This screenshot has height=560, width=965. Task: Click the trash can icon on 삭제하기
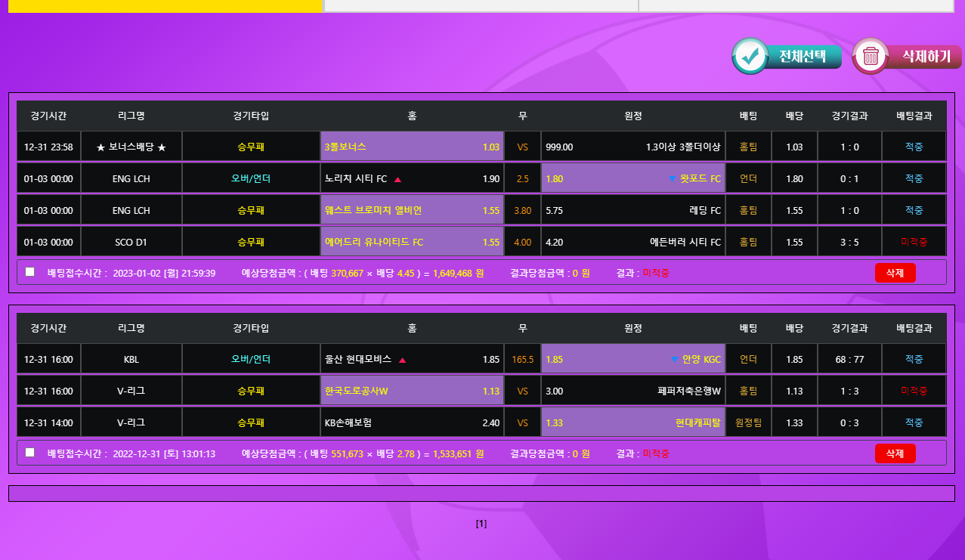coord(871,57)
